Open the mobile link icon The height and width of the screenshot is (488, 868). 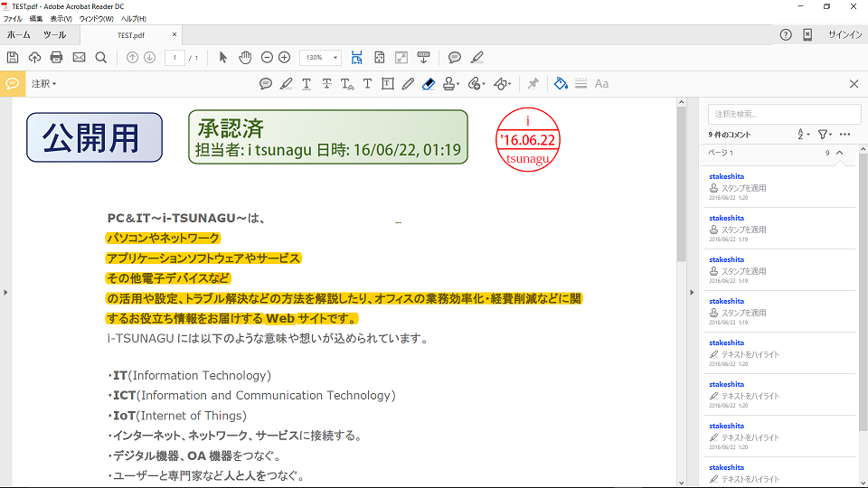(x=807, y=35)
